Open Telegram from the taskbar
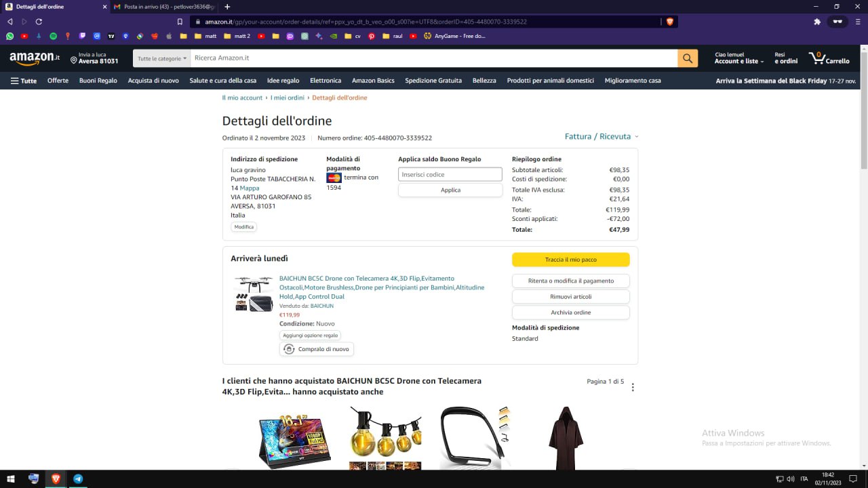This screenshot has height=488, width=868. [78, 479]
